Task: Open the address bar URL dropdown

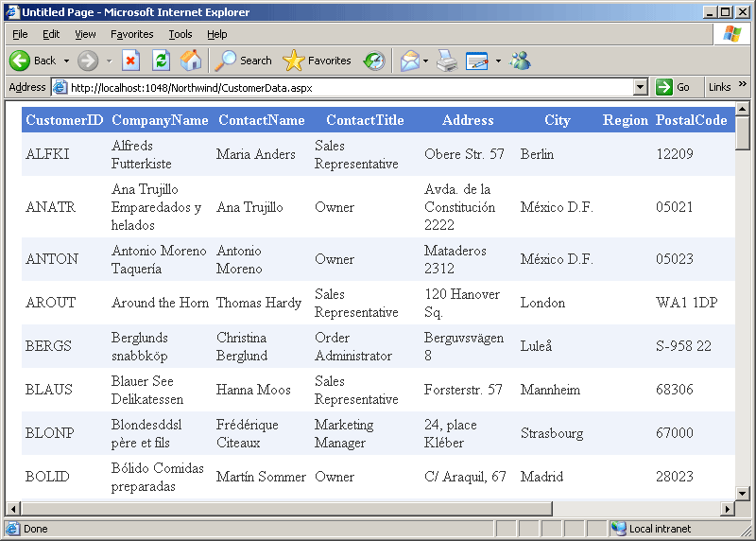Action: point(641,87)
